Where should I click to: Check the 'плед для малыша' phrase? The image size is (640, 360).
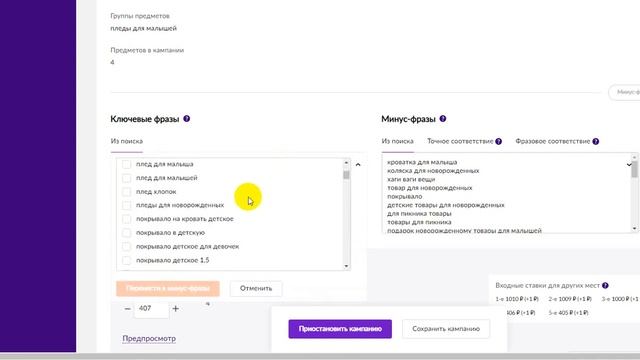point(127,164)
